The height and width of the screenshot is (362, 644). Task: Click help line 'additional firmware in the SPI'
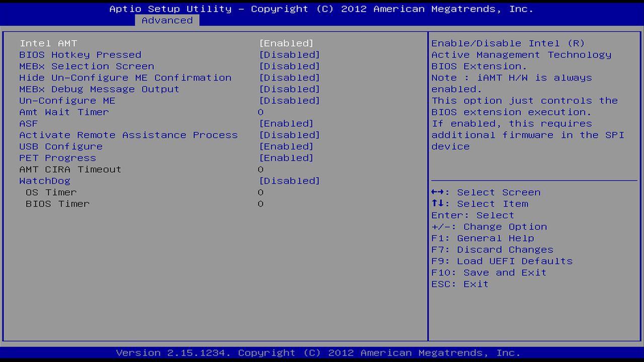click(x=528, y=135)
